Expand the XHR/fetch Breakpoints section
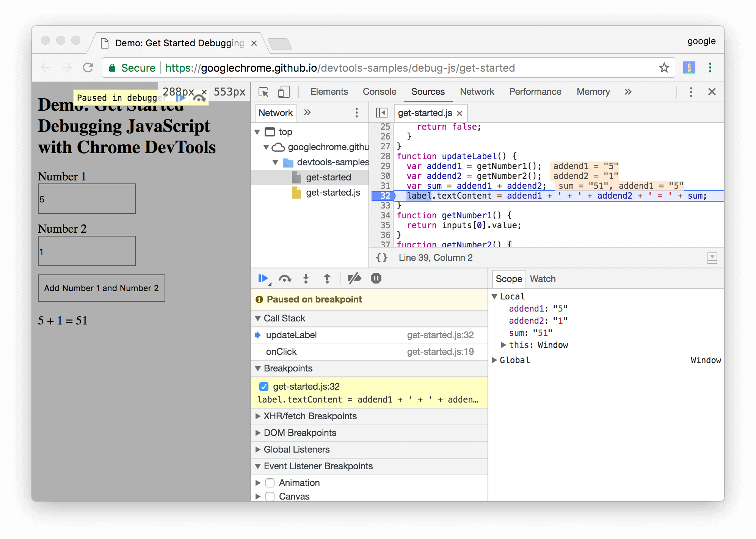The height and width of the screenshot is (539, 756). pyautogui.click(x=258, y=416)
